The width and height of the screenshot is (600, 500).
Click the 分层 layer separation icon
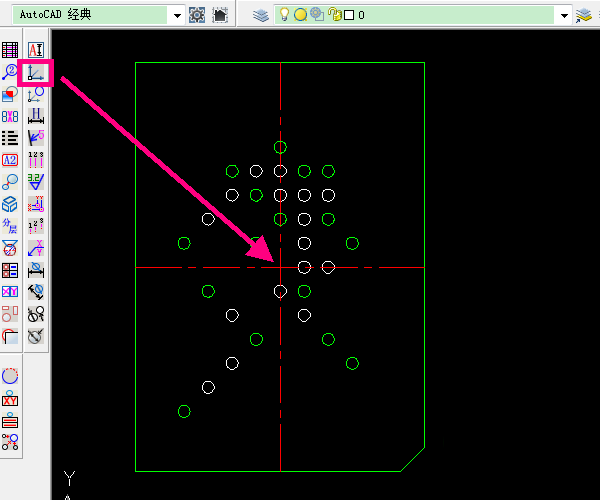coord(10,226)
